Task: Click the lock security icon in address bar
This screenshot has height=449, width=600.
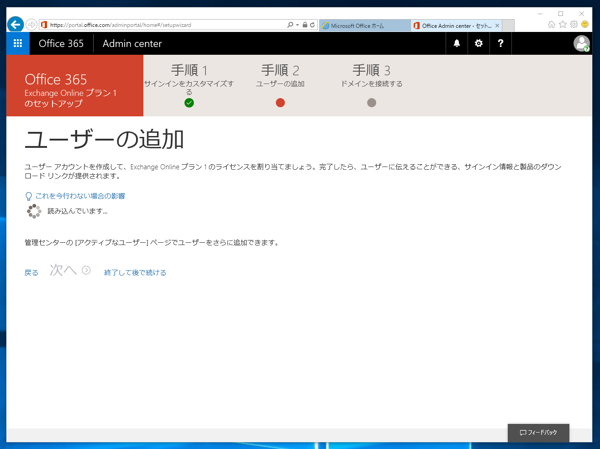Action: (305, 25)
